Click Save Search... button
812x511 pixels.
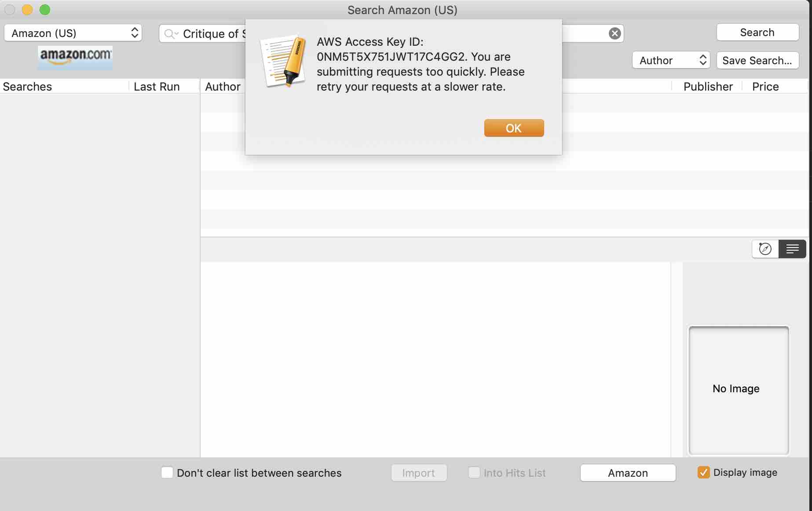[x=757, y=60]
